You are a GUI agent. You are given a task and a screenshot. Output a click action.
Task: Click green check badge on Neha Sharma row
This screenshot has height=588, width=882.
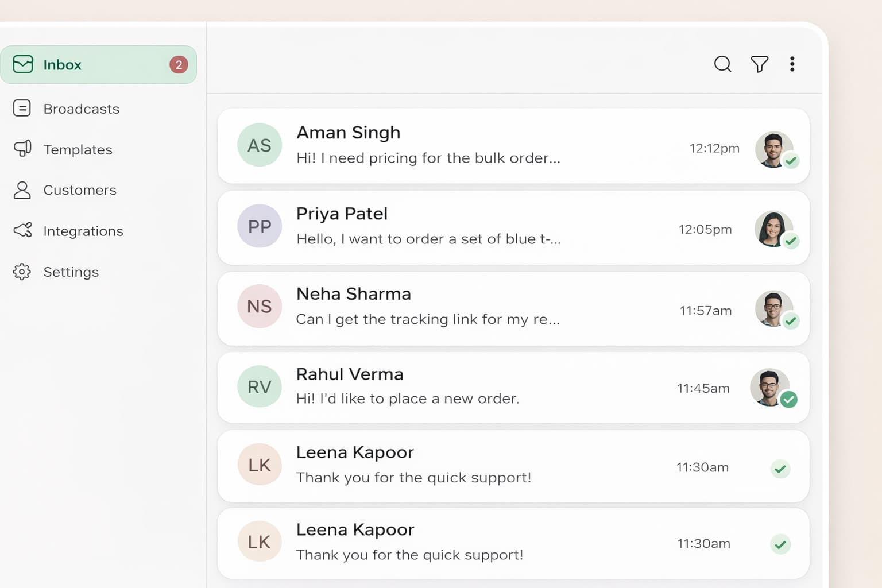(x=791, y=320)
